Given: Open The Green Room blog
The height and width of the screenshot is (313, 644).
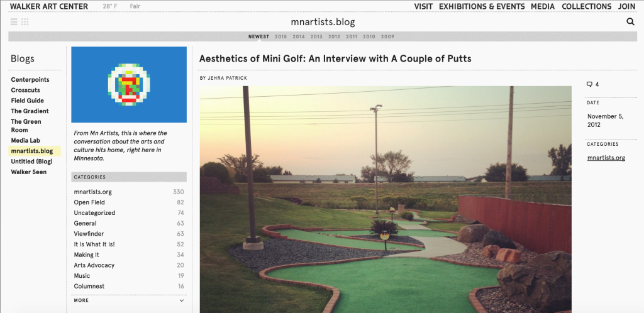Looking at the screenshot, I should tap(26, 126).
